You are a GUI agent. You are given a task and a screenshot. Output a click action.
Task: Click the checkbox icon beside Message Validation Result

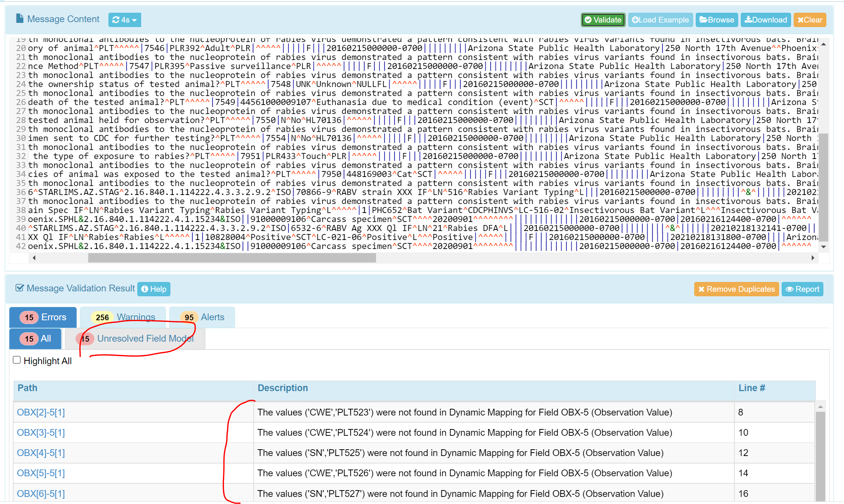coord(18,288)
